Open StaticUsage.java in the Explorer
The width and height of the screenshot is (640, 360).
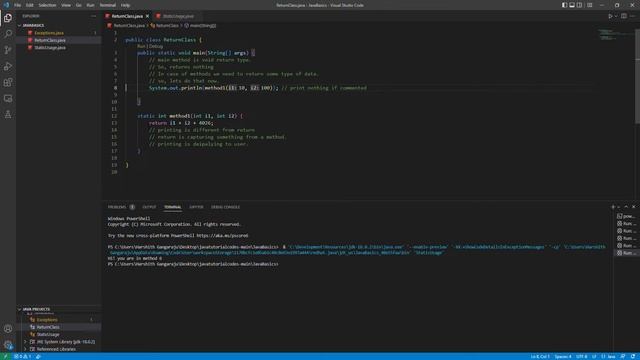[x=59, y=47]
